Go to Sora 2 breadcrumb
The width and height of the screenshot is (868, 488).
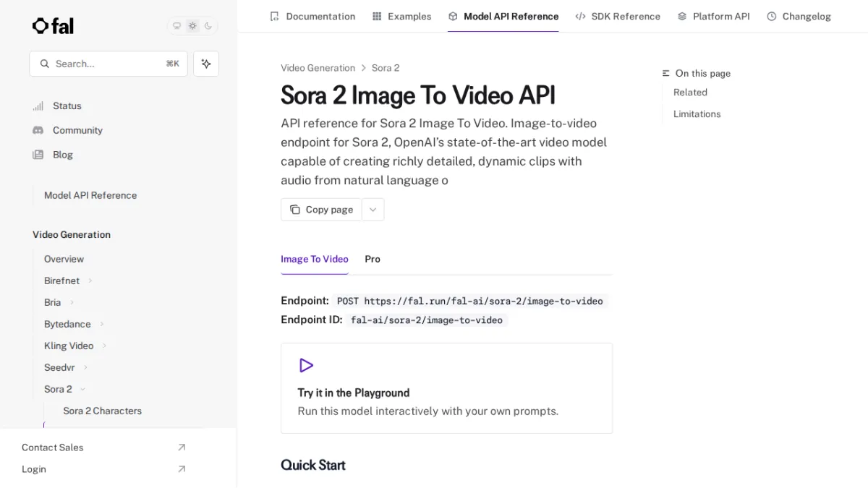(386, 68)
